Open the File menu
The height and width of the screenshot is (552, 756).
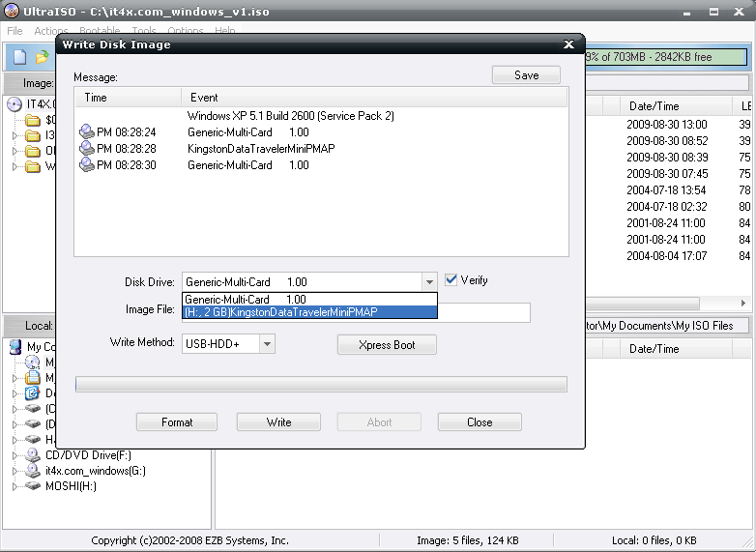click(15, 31)
